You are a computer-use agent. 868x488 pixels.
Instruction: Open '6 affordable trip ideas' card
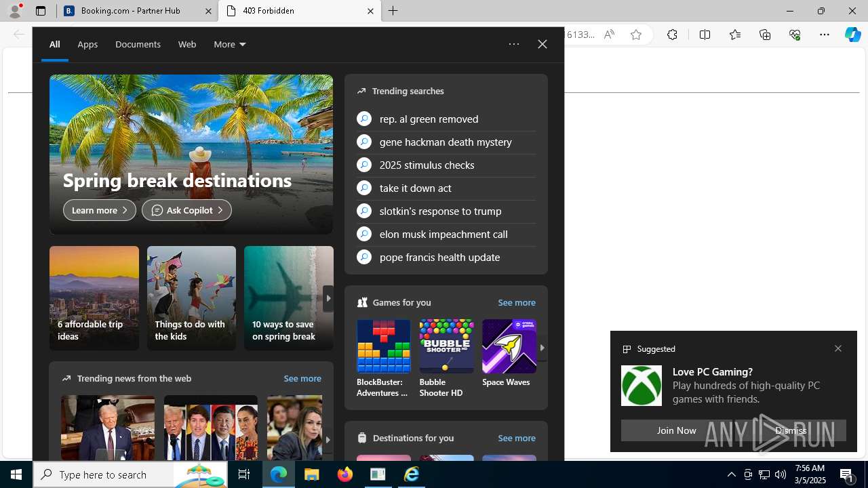(x=94, y=298)
